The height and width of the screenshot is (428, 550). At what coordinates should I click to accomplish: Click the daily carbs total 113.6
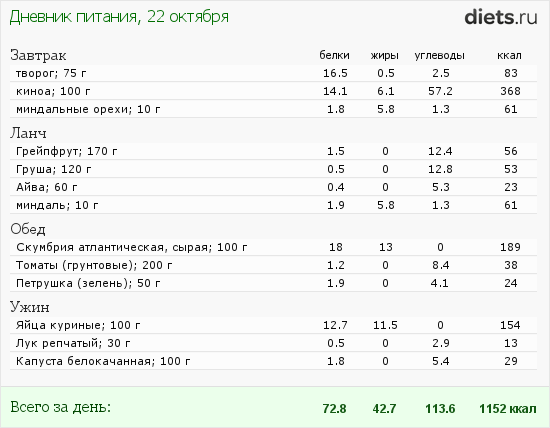(440, 409)
